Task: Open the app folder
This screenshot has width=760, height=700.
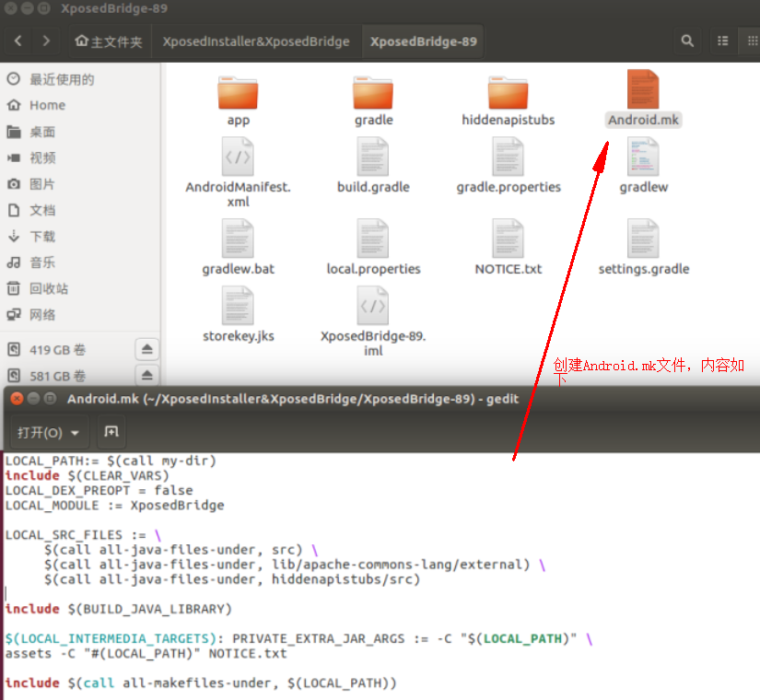Action: [238, 100]
